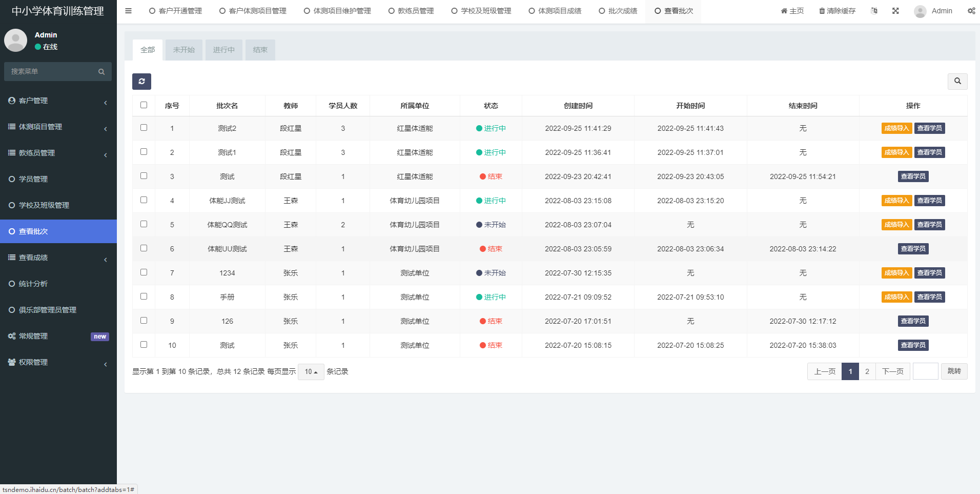Toggle the sidebar hamburger menu icon
This screenshot has height=494, width=980.
(128, 11)
